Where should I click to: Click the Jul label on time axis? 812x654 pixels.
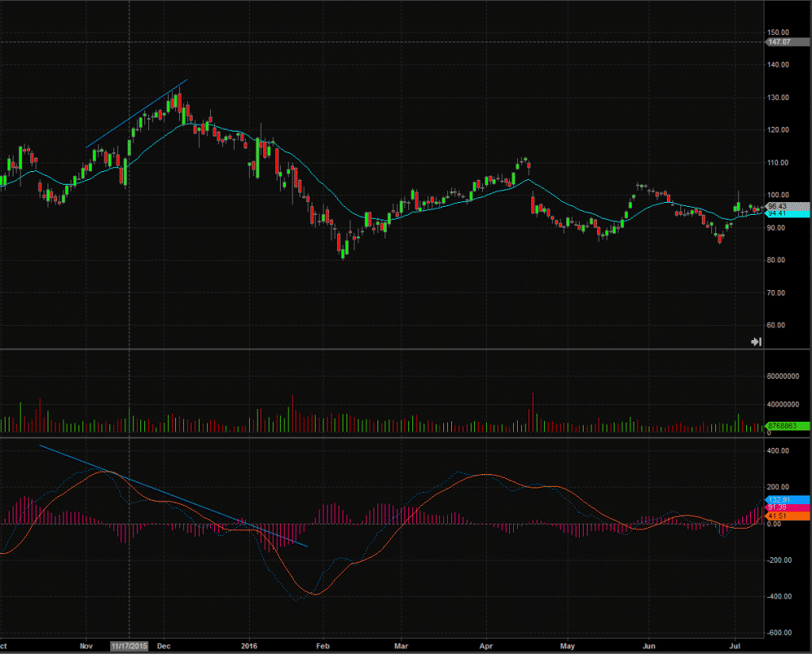click(x=735, y=646)
